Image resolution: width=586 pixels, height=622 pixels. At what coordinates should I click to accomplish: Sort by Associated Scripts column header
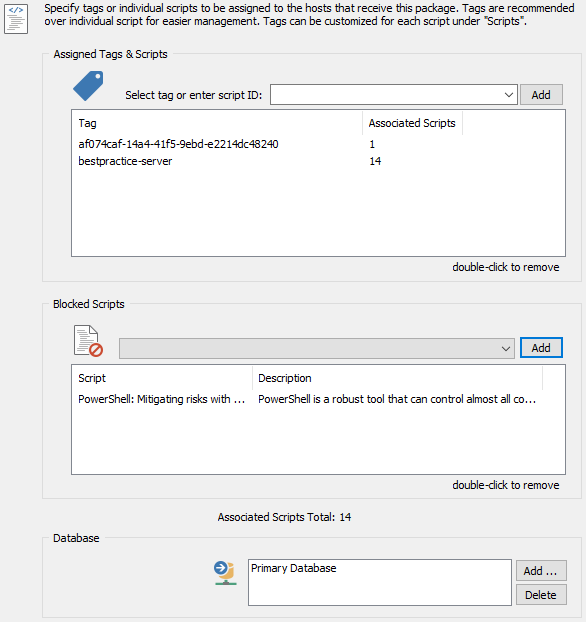pyautogui.click(x=412, y=123)
